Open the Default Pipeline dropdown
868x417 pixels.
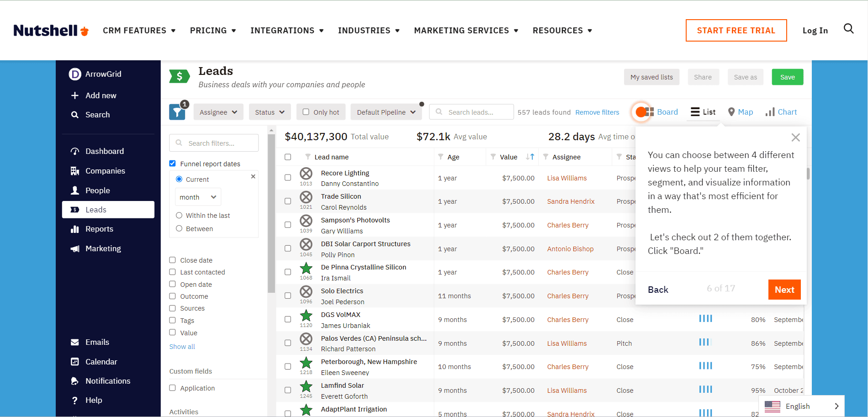click(x=386, y=111)
